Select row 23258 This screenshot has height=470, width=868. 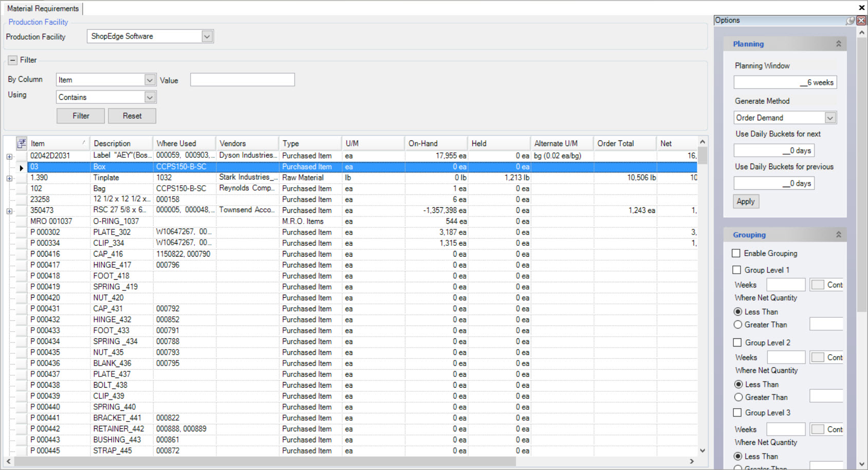coord(362,200)
